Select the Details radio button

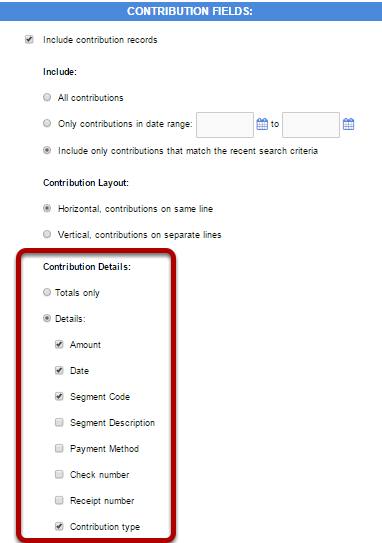click(x=47, y=318)
